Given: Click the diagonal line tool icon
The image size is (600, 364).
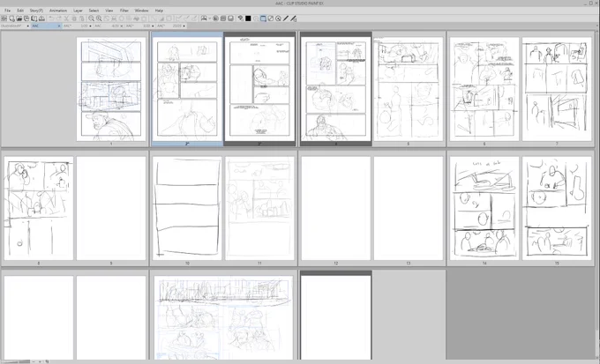Looking at the screenshot, I should pyautogui.click(x=286, y=19).
